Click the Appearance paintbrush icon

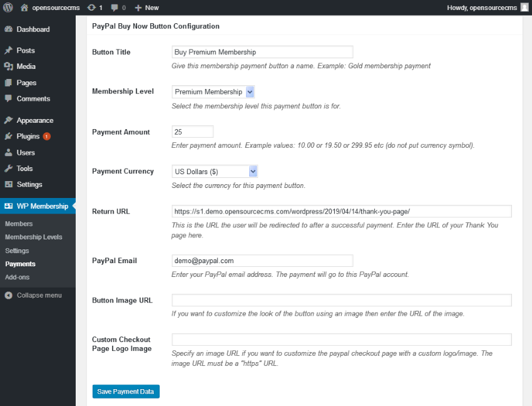9,120
